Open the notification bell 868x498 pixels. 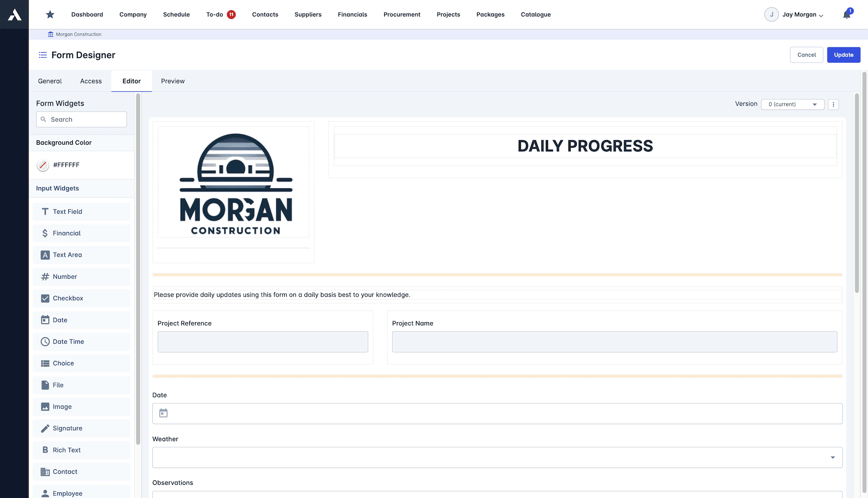tap(846, 14)
